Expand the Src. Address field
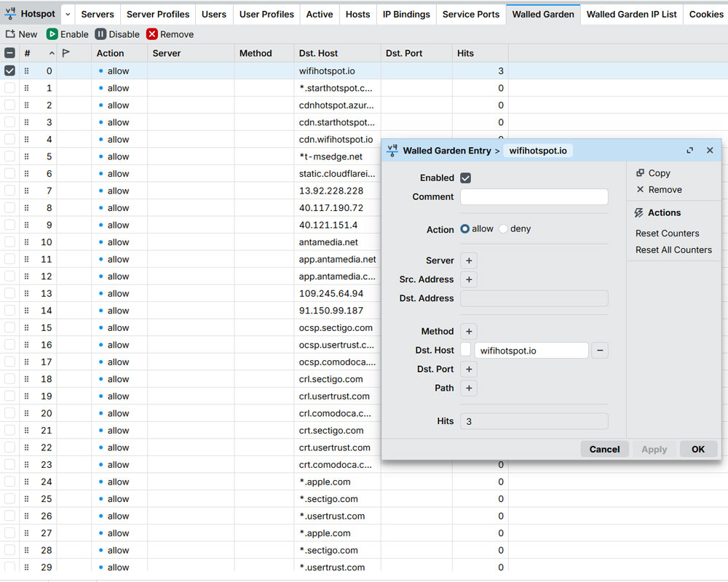Screen dimensions: 728x582 [x=469, y=279]
